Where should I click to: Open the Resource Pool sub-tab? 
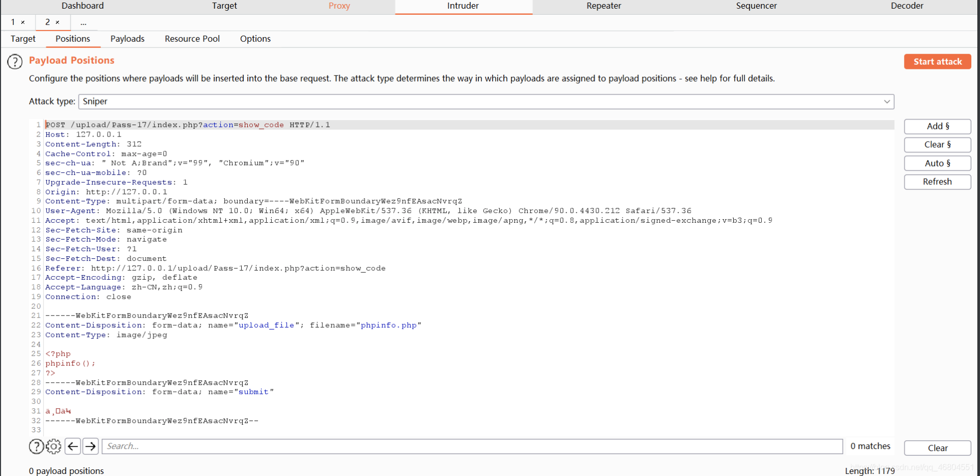point(192,39)
